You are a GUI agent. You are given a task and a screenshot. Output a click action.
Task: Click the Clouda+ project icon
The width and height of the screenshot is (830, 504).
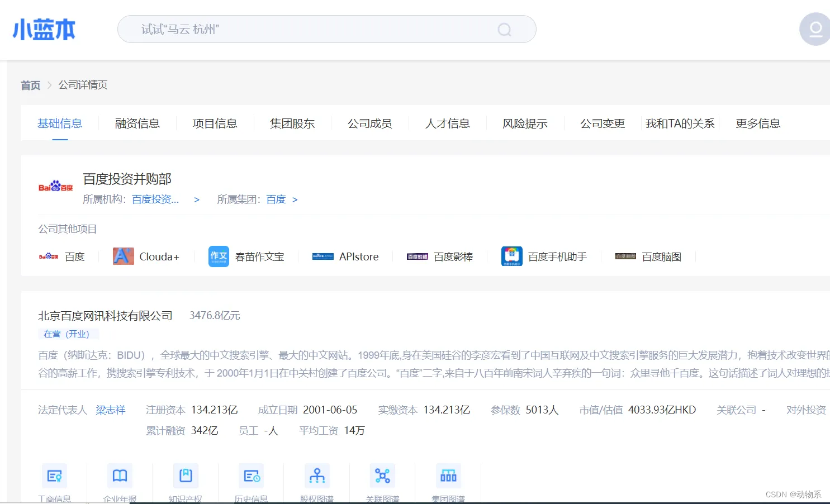(123, 256)
